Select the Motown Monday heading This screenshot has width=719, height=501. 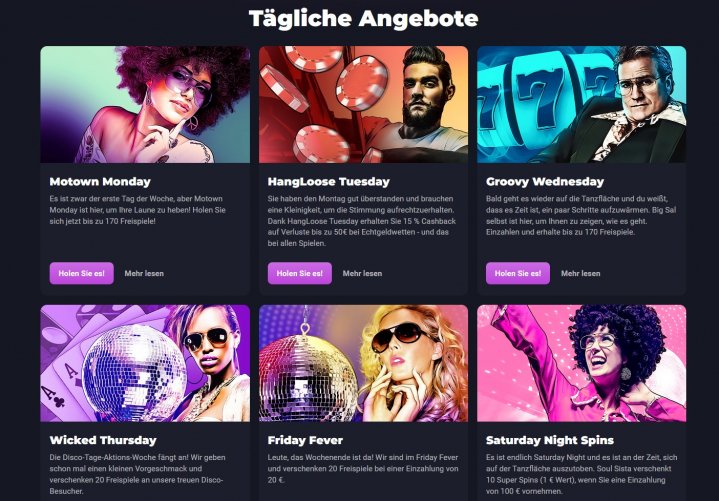tap(100, 182)
